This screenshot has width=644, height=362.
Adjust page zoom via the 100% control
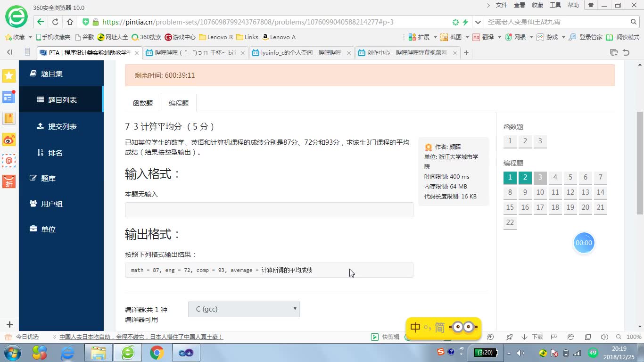[632, 337]
